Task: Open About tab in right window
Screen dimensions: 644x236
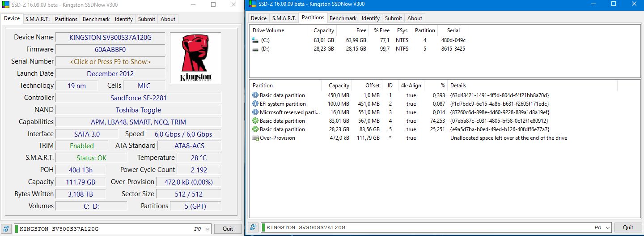Action: 415,18
